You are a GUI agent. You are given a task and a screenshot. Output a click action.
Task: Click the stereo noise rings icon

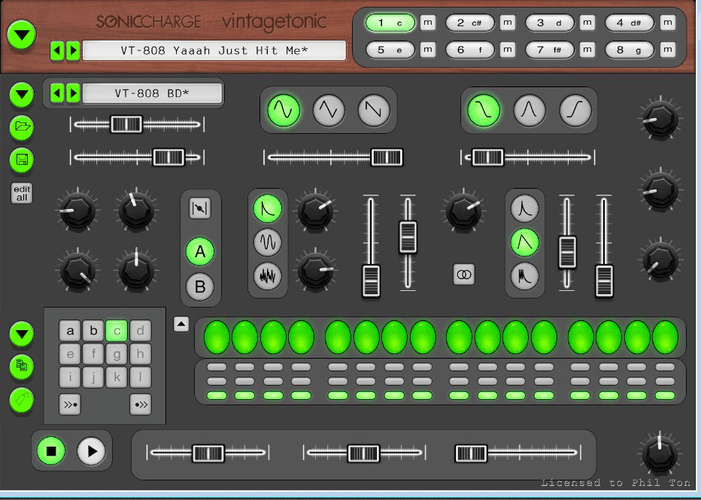tap(464, 274)
